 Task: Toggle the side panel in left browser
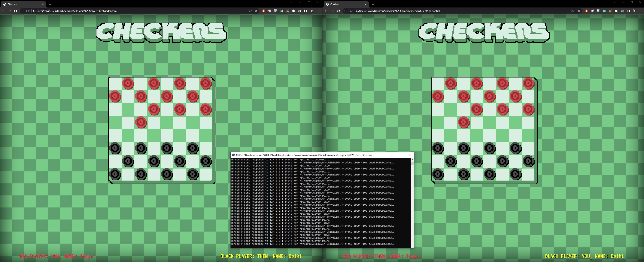305,11
